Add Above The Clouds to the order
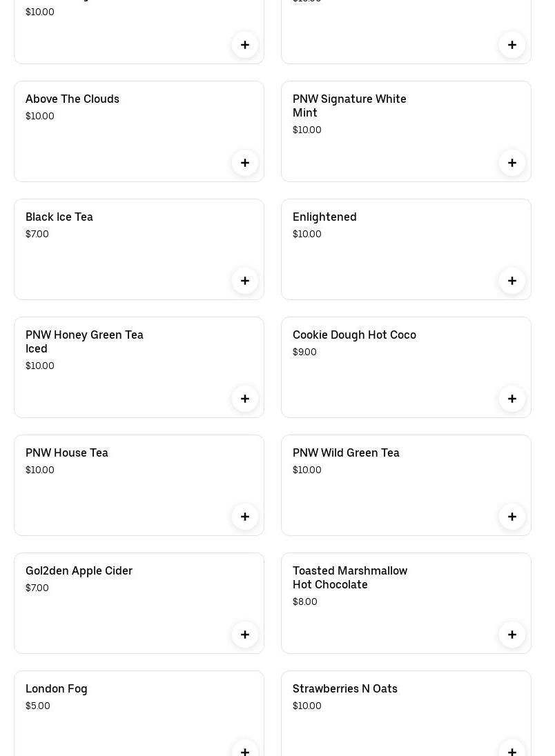This screenshot has width=555, height=756. (245, 163)
